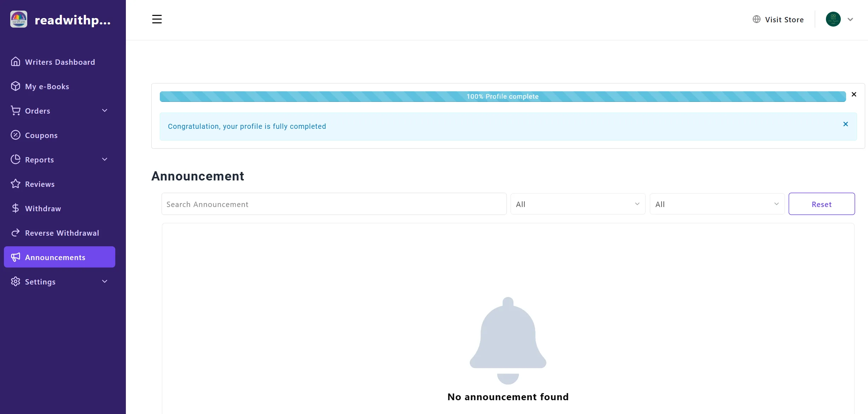Viewport: 868px width, 414px height.
Task: Expand the Settings submenu
Action: pyautogui.click(x=105, y=282)
